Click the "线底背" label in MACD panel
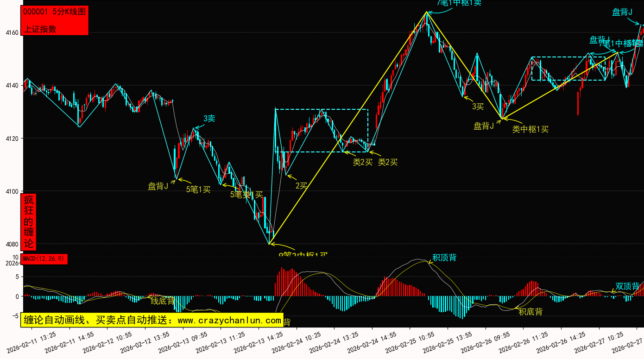644x359 pixels. (163, 301)
